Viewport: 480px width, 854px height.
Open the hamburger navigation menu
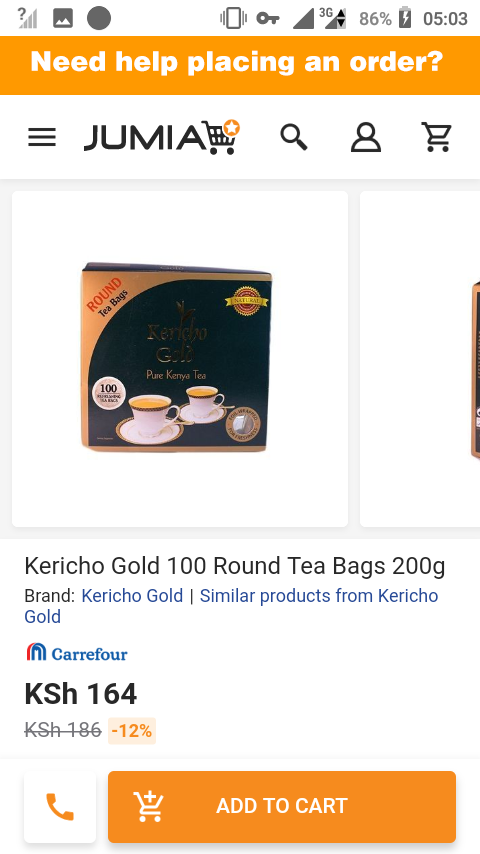42,137
